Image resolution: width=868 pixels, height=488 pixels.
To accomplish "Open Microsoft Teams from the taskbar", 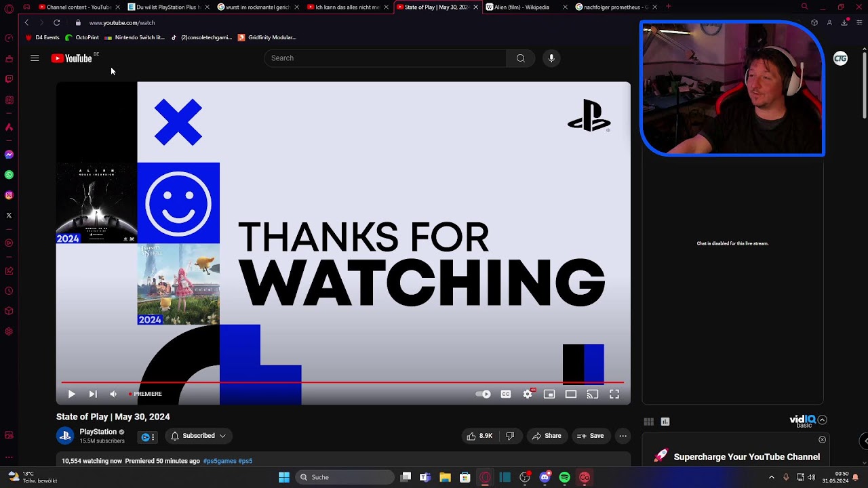I will tap(425, 477).
